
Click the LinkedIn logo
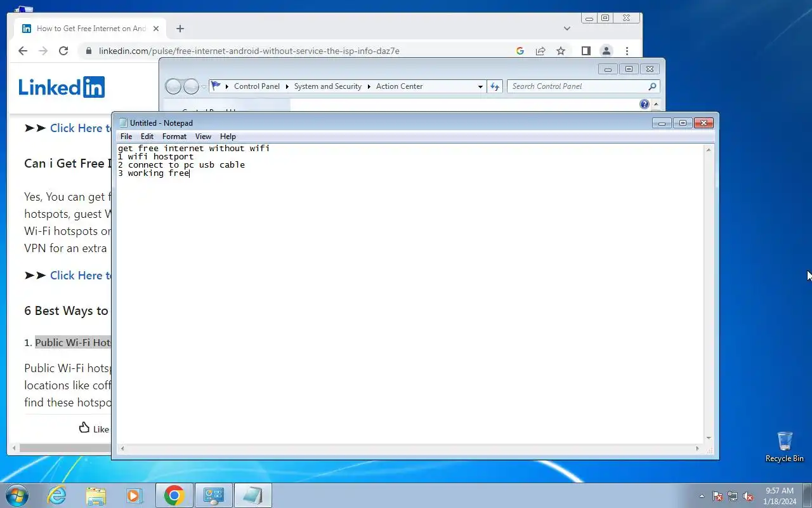(62, 87)
